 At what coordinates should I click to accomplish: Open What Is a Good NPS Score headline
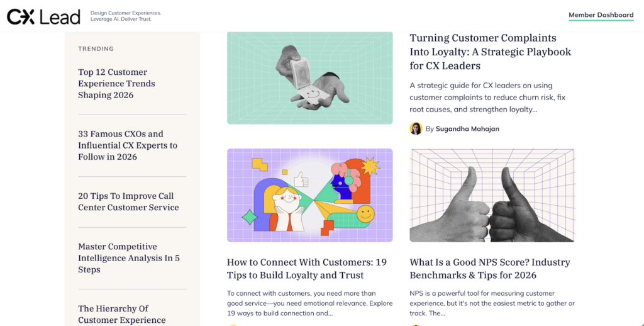pos(489,269)
